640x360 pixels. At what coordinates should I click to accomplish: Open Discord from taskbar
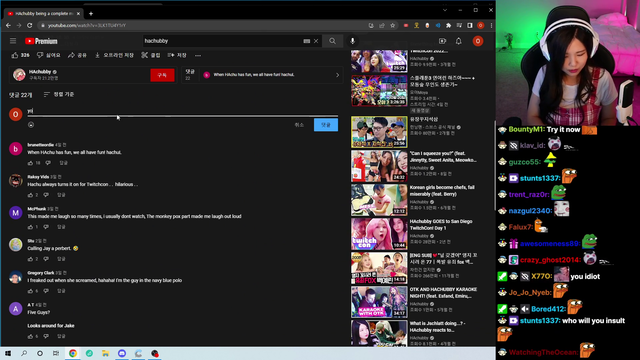click(122, 353)
